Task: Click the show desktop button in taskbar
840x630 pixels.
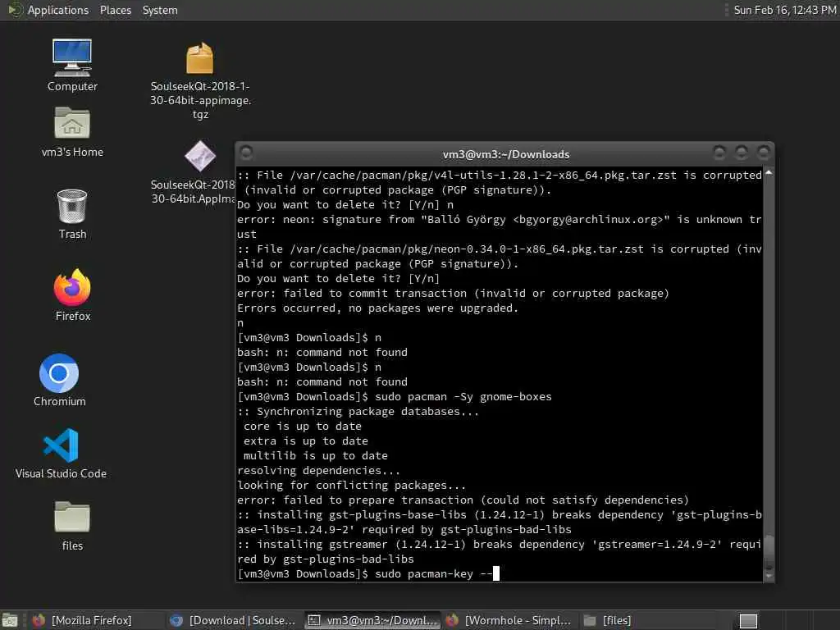Action: pos(9,621)
